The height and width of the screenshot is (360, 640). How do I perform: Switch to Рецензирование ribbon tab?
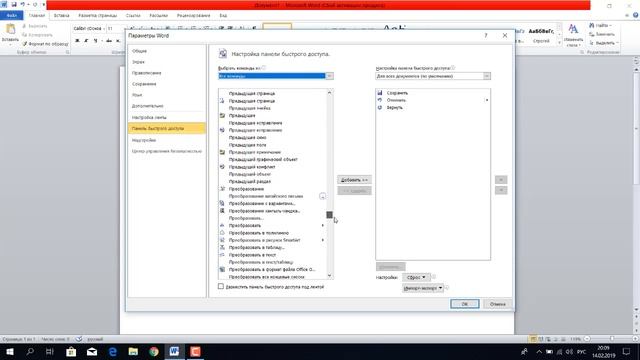[193, 16]
